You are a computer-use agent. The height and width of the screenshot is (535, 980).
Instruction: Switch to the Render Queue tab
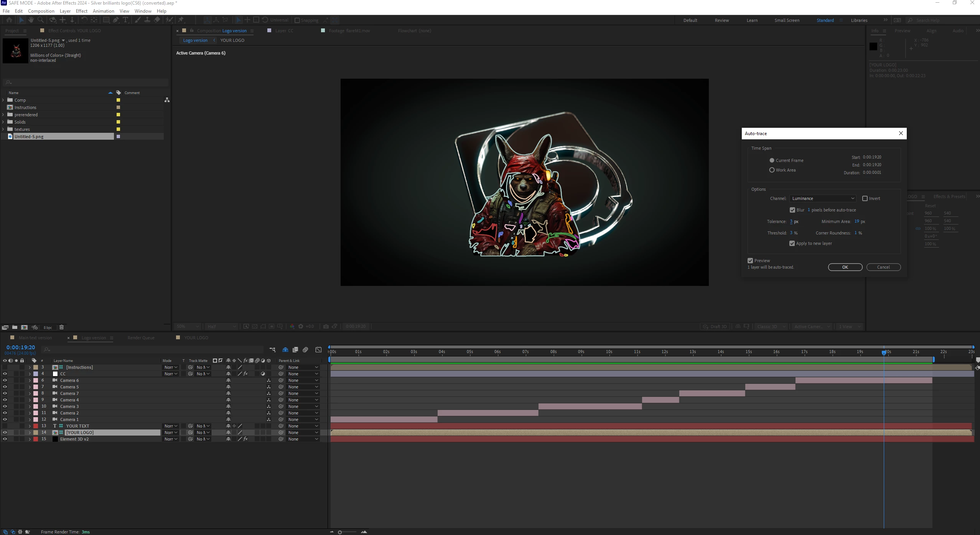point(141,338)
